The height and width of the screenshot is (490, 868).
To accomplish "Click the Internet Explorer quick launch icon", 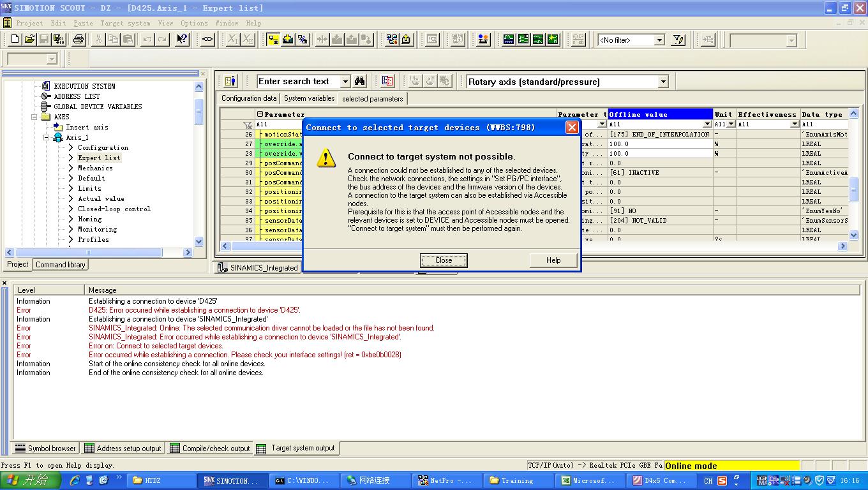I will point(75,480).
